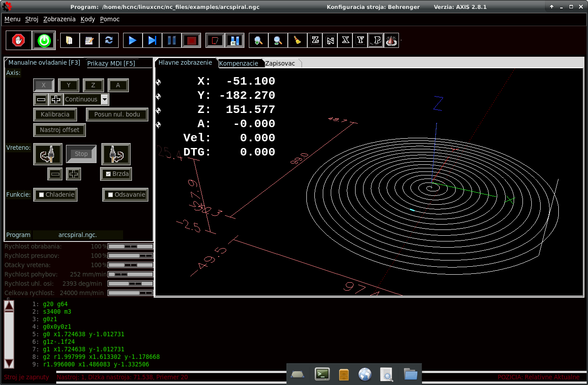Run the program with play button

point(132,40)
